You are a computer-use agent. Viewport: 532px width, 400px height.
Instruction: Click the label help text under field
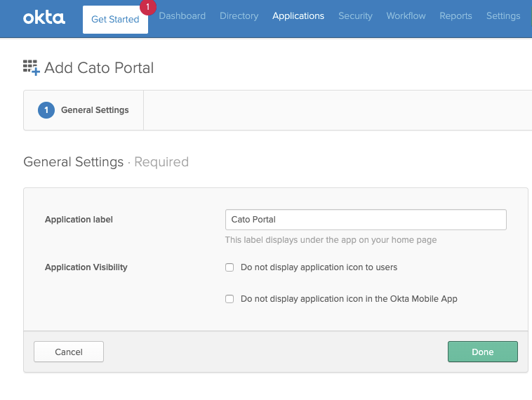pyautogui.click(x=331, y=240)
